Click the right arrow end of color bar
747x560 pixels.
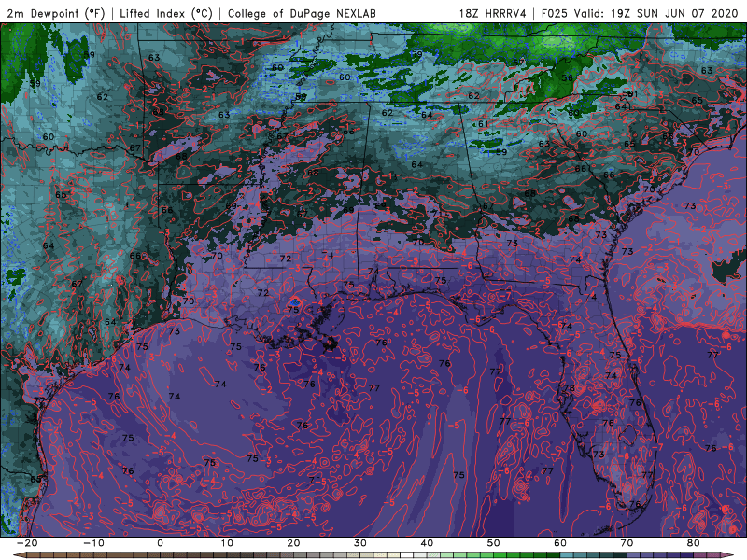tap(729, 555)
